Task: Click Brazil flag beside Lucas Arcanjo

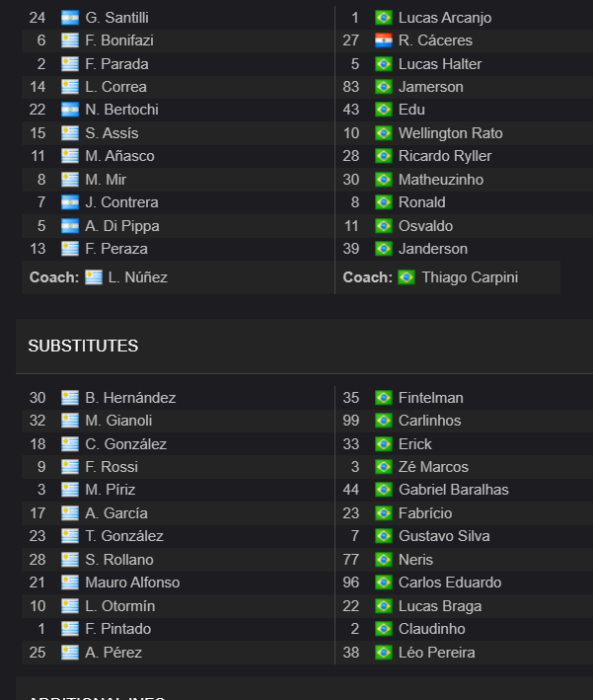Action: coord(384,18)
